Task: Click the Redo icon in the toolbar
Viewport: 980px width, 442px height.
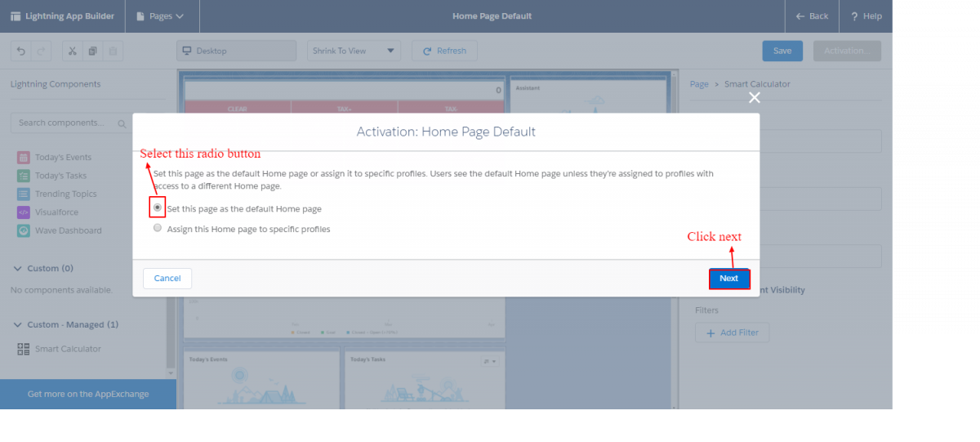Action: [x=41, y=51]
